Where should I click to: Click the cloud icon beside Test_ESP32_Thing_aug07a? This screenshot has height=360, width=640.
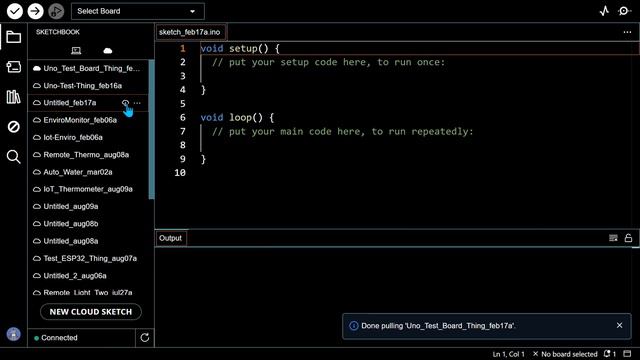click(x=37, y=258)
